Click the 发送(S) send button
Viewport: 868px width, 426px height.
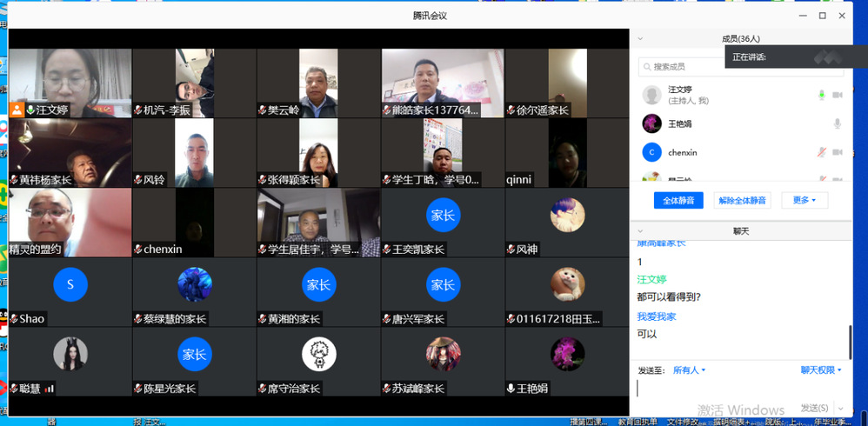[x=815, y=408]
